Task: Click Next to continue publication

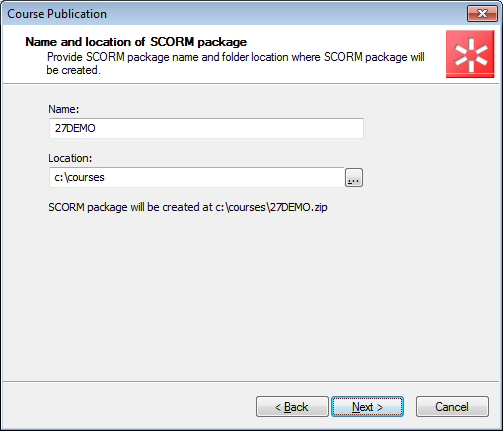Action: [x=367, y=407]
